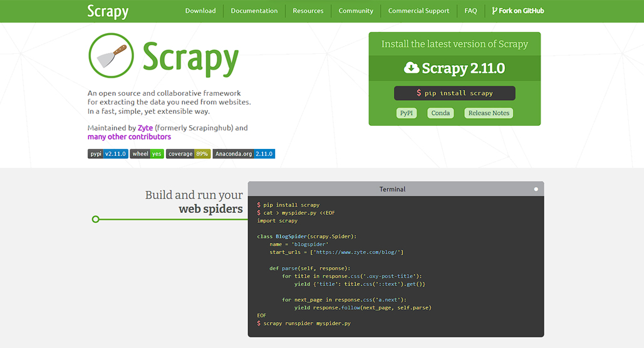This screenshot has width=644, height=348.
Task: Click the Anaconda.org 2.11.0 badge
Action: [x=244, y=154]
